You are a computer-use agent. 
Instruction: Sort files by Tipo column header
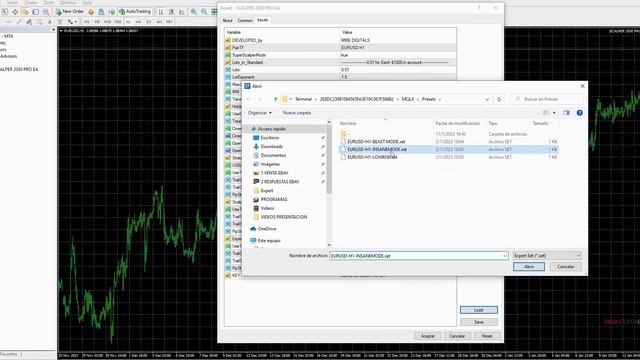coord(493,123)
